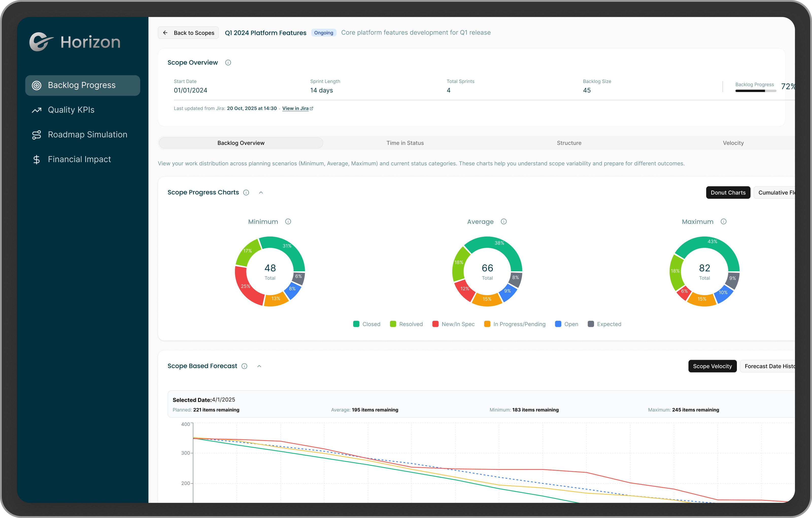This screenshot has width=812, height=518.
Task: Collapse the Scope Based Forecast section
Action: pos(259,366)
